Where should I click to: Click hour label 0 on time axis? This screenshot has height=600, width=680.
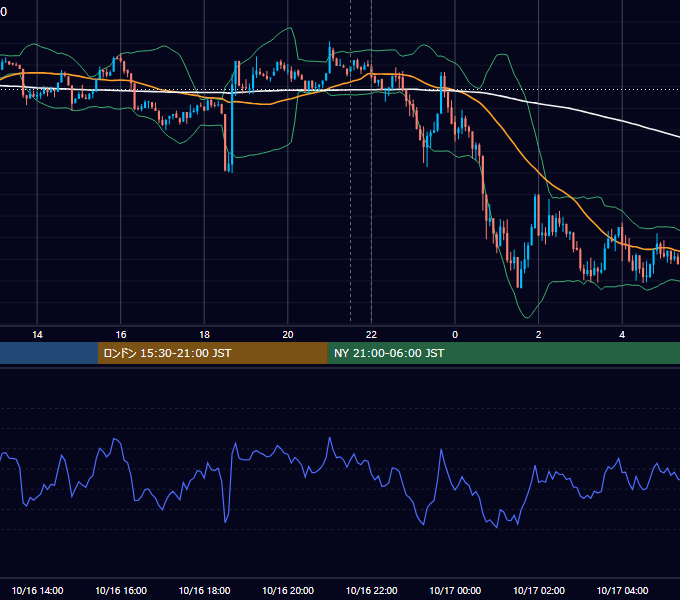455,335
